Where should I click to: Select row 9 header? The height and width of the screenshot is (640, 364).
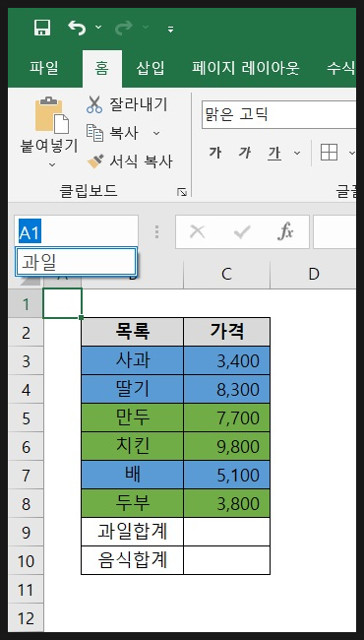[26, 533]
